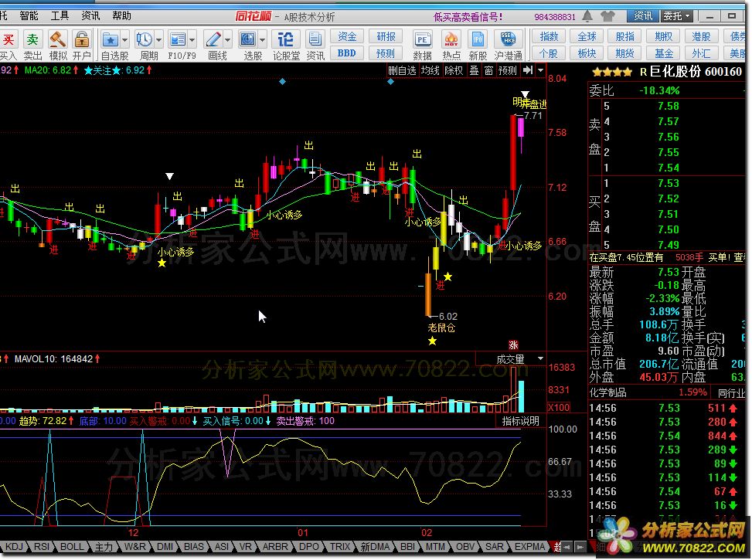
Task: Click the 周期 period clock icon
Action: coord(144,40)
